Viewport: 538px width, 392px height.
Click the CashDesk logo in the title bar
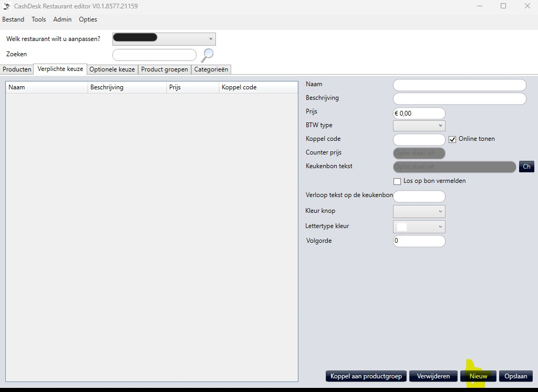[x=7, y=6]
